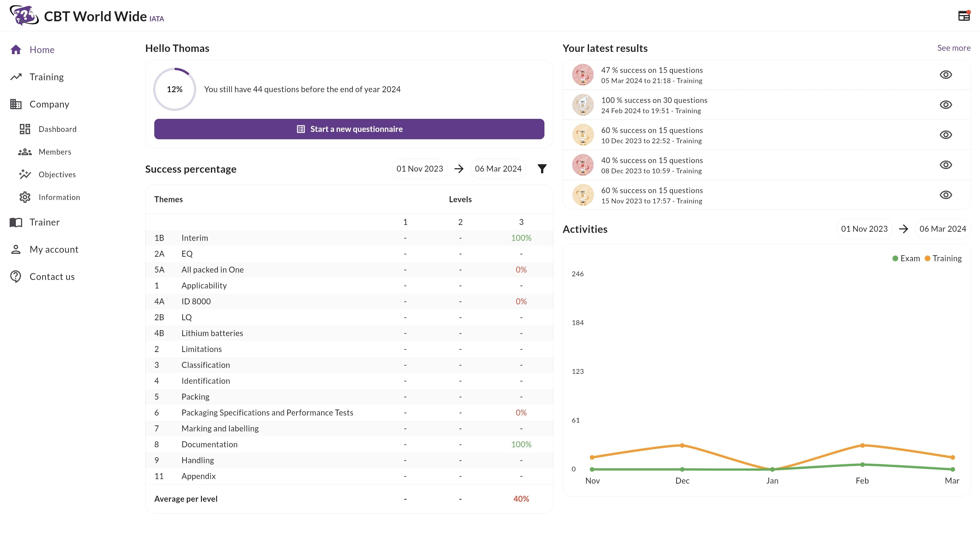Open the 06 Mar 2024 Activities date selector
This screenshot has width=980, height=544.
[x=942, y=228]
